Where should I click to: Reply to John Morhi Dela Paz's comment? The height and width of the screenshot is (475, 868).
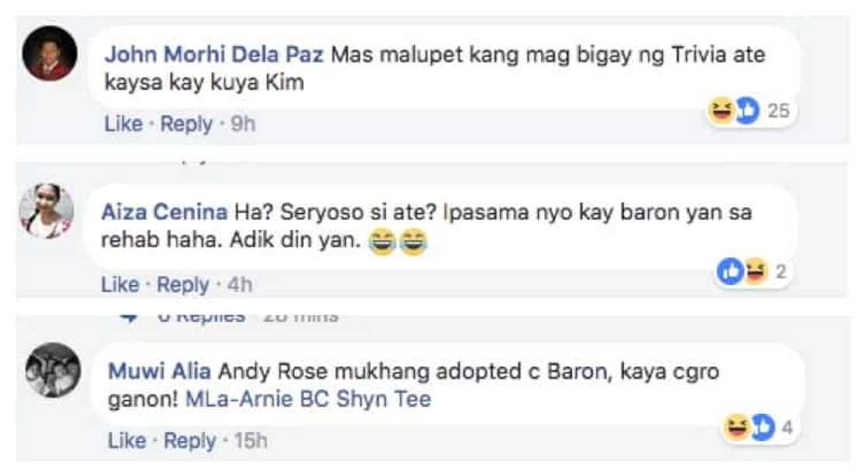(x=186, y=124)
